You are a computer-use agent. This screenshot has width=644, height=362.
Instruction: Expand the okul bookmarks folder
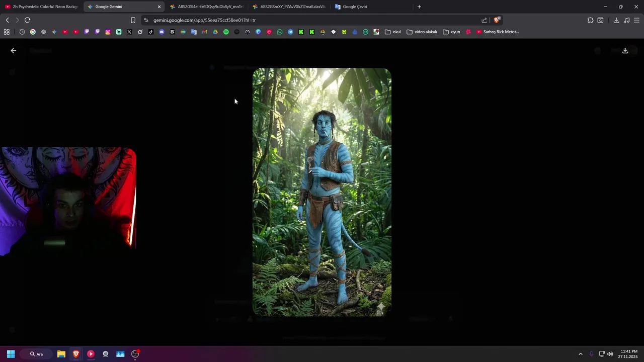[x=393, y=32]
